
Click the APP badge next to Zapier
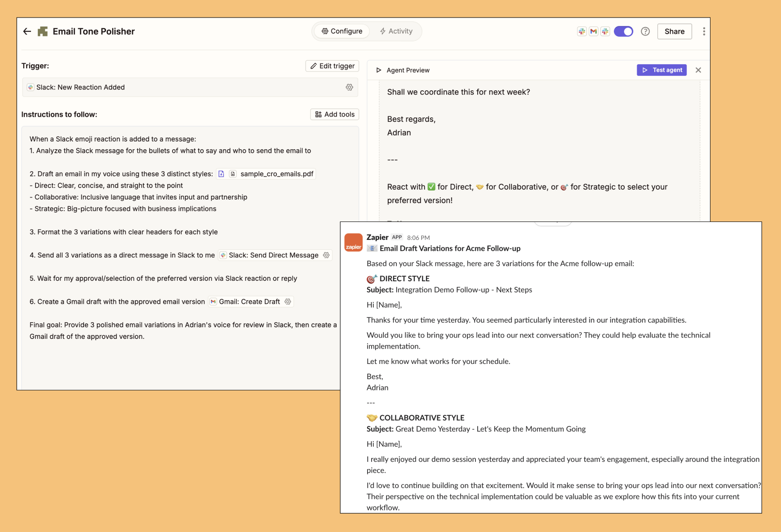click(x=397, y=237)
